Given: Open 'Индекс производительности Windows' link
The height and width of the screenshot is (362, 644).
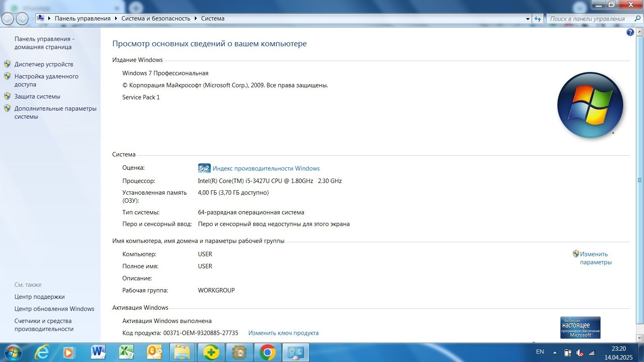Looking at the screenshot, I should pos(266,169).
